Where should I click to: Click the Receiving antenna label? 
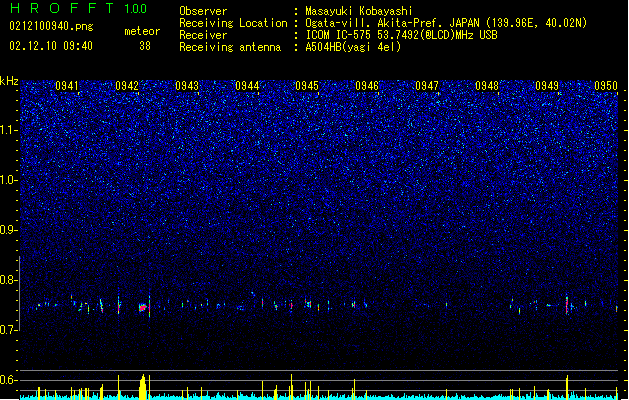point(230,47)
